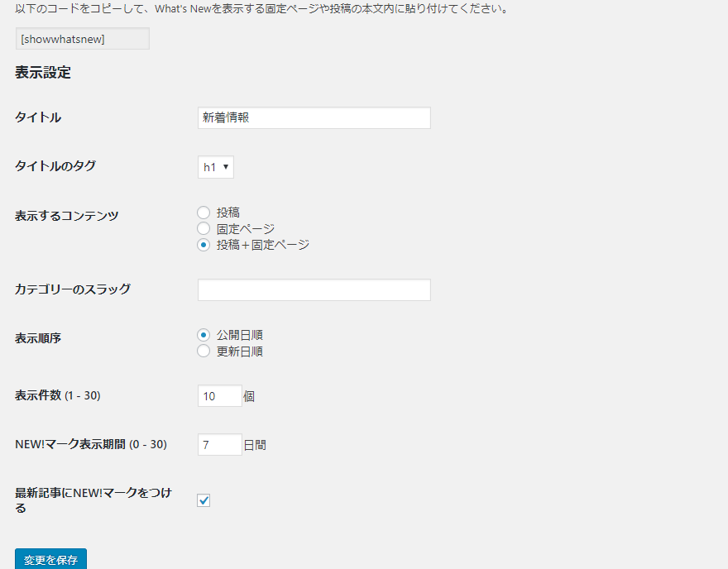Click the [showwhatsnew] shortcode field

click(x=83, y=39)
